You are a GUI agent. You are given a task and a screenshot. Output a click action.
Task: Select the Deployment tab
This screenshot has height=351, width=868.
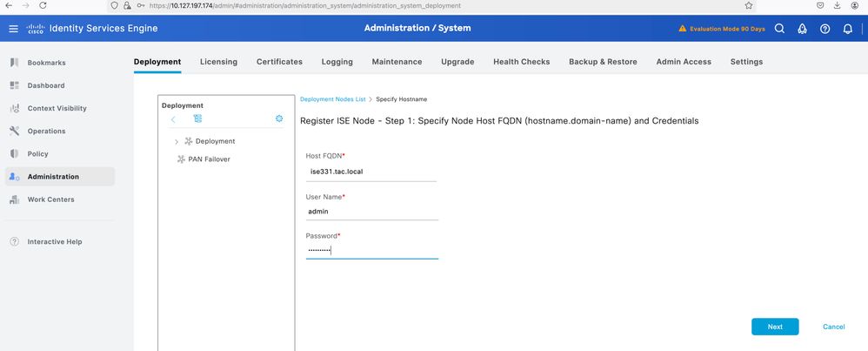pyautogui.click(x=157, y=62)
